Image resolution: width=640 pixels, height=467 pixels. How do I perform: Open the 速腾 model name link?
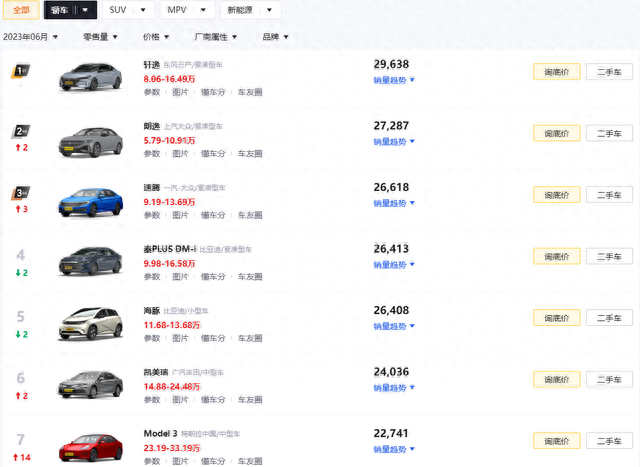pos(151,187)
